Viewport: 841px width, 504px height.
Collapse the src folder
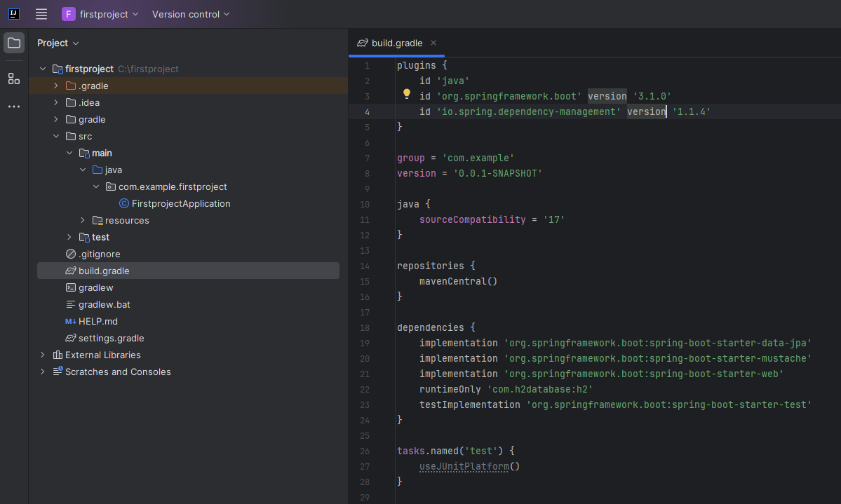click(56, 136)
